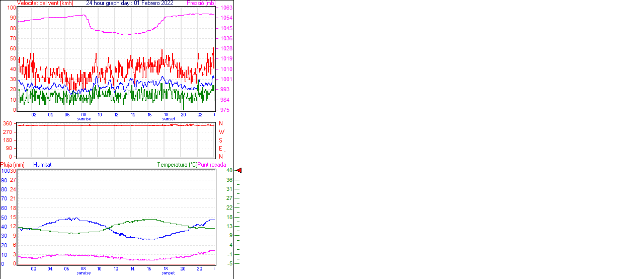Click the green -5 temperature axis value
This screenshot has width=644, height=279.
229,263
